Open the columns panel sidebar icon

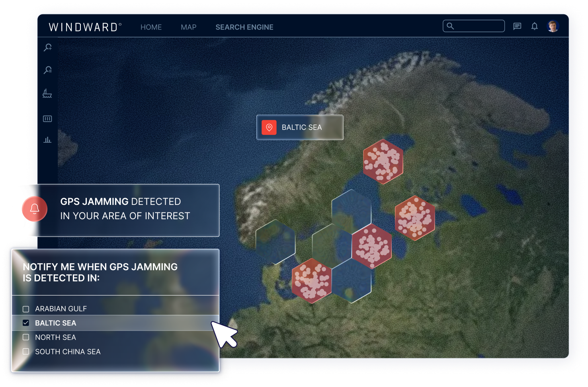coord(47,119)
